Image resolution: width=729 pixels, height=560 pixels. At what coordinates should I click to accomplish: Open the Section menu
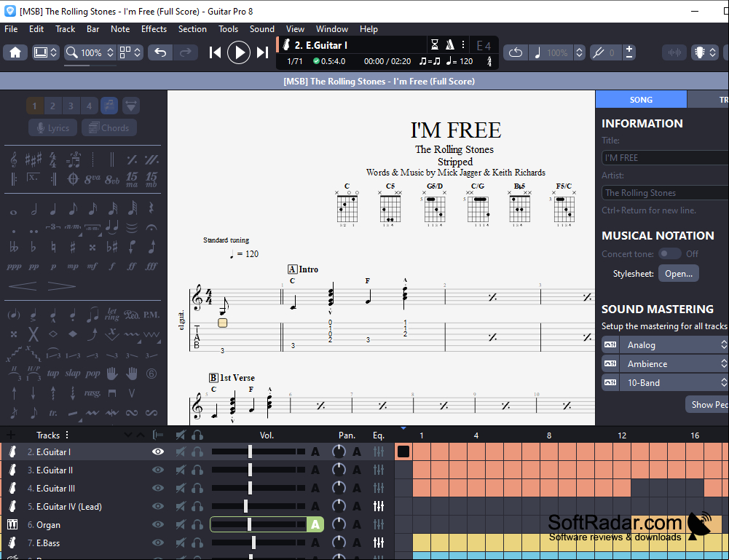click(x=192, y=29)
